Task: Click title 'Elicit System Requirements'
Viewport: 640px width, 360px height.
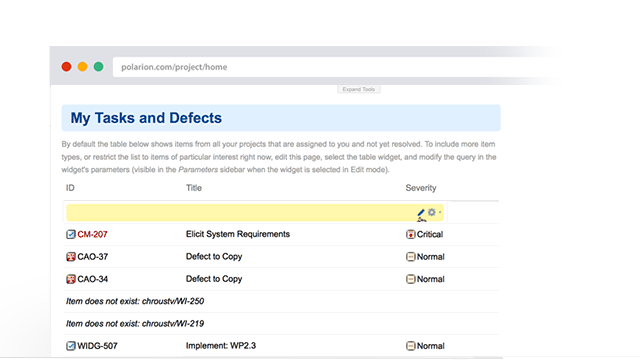Action: pyautogui.click(x=238, y=234)
